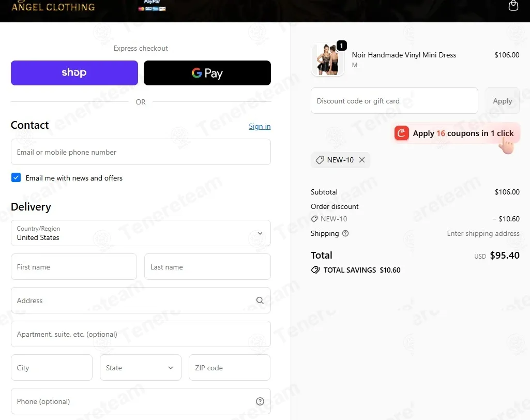The height and width of the screenshot is (420, 530).
Task: Click the phone field help question icon
Action: (x=260, y=401)
